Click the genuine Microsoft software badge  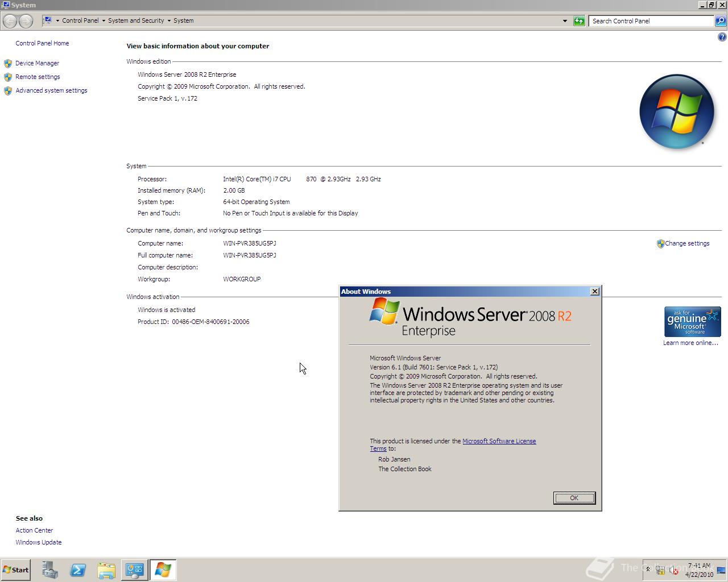pyautogui.click(x=692, y=322)
